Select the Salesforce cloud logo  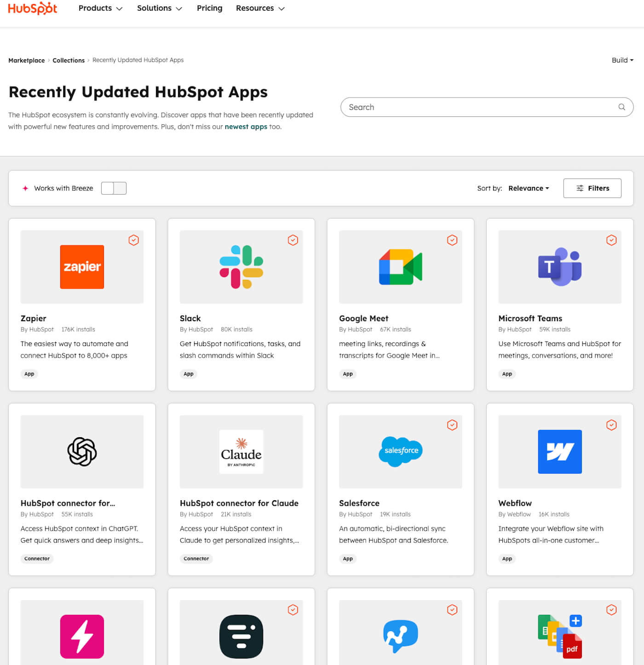pyautogui.click(x=400, y=451)
